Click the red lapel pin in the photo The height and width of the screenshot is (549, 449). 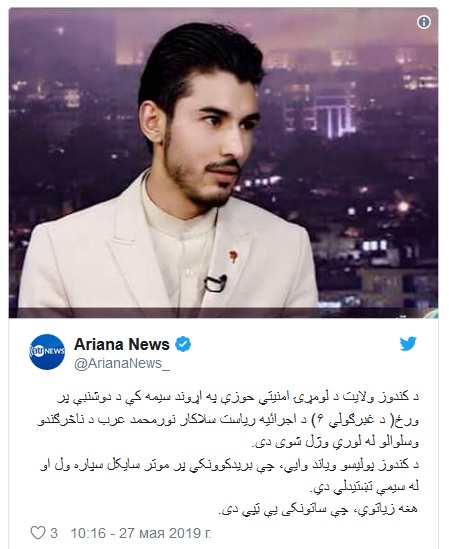[x=233, y=256]
